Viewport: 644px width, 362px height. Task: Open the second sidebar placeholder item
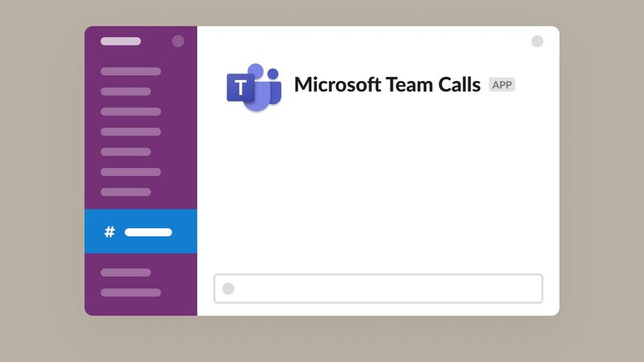pyautogui.click(x=125, y=91)
